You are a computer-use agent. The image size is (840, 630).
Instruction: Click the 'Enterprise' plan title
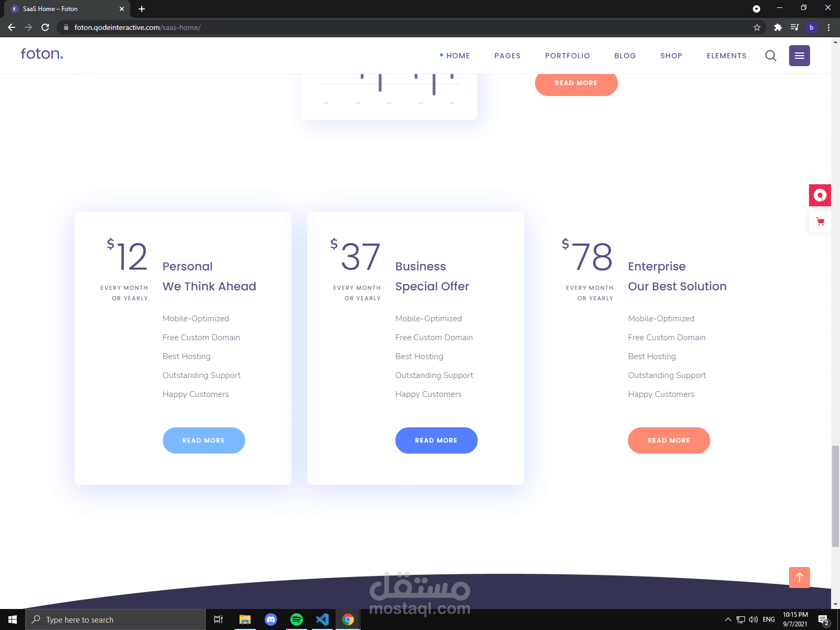point(657,267)
